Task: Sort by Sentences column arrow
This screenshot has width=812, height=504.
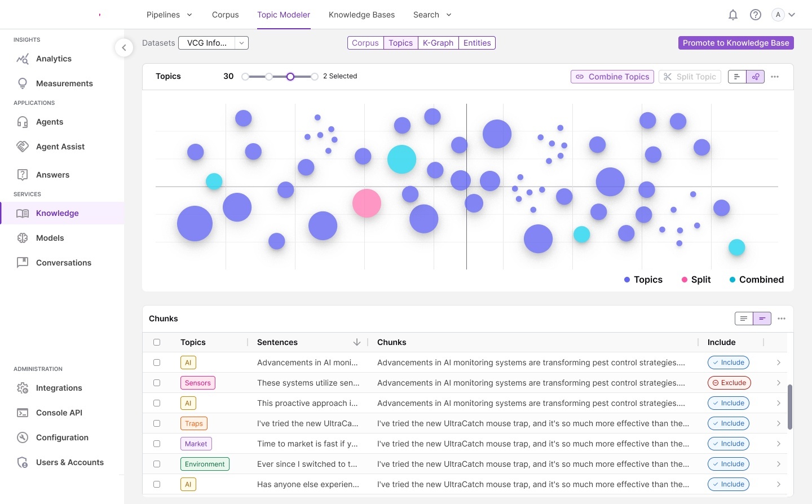Action: (356, 342)
